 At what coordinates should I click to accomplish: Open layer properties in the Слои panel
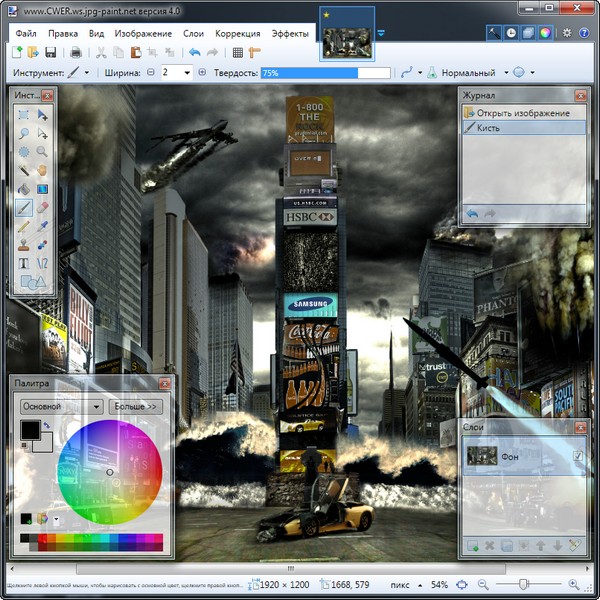point(574,546)
